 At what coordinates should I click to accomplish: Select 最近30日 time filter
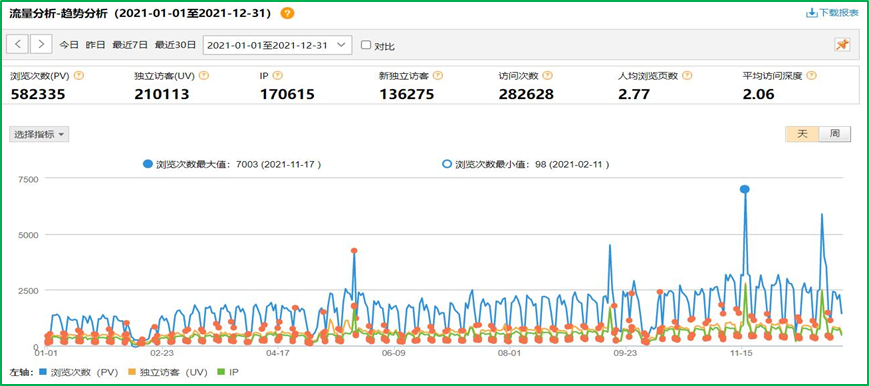(x=175, y=45)
